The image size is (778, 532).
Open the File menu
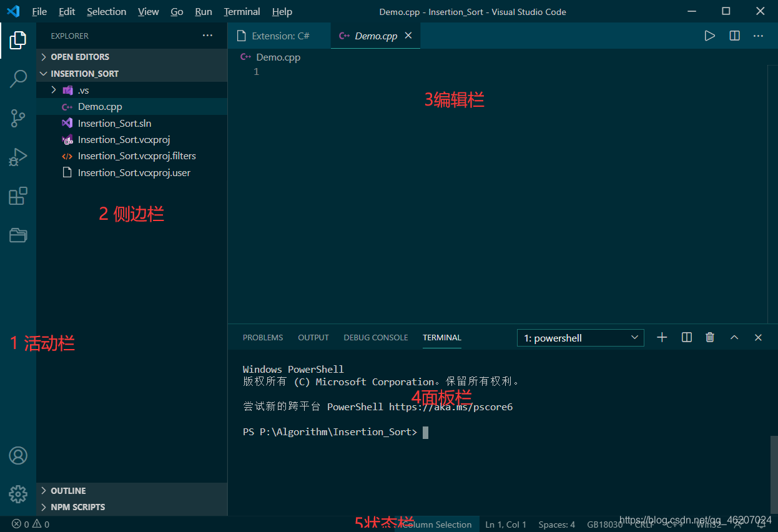coord(39,11)
